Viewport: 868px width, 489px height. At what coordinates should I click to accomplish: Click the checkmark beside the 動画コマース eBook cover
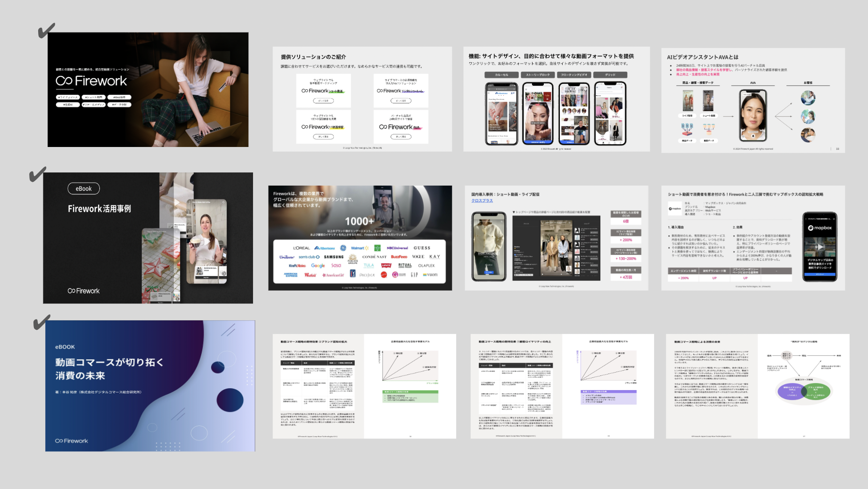click(x=41, y=323)
